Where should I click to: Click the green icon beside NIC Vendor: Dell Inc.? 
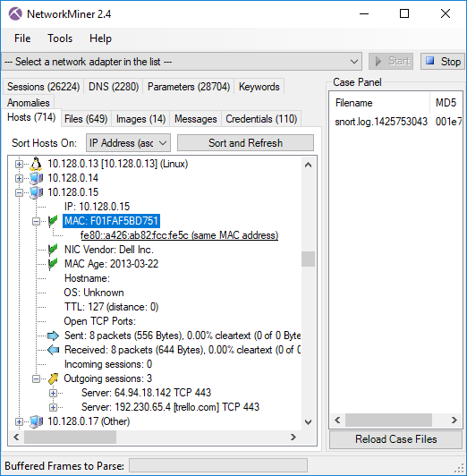pos(53,250)
